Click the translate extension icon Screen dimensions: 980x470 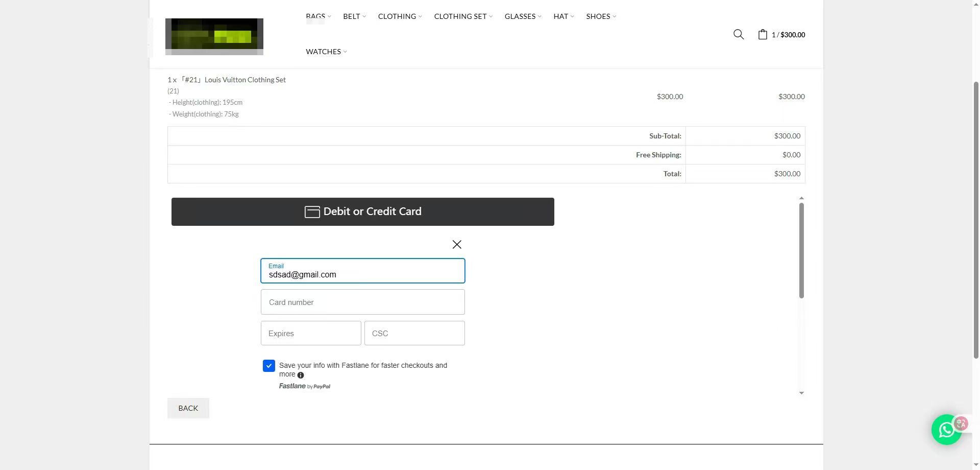click(x=962, y=423)
